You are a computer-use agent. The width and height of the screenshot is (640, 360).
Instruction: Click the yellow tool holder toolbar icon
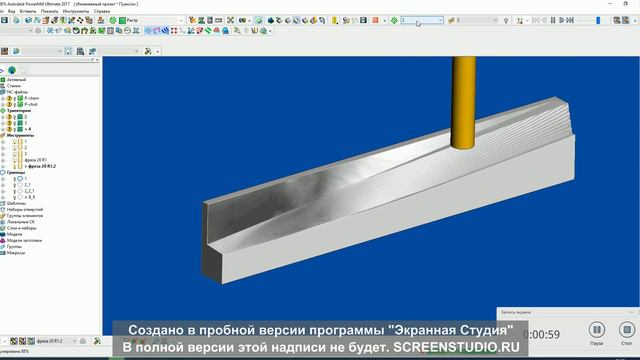pyautogui.click(x=335, y=20)
